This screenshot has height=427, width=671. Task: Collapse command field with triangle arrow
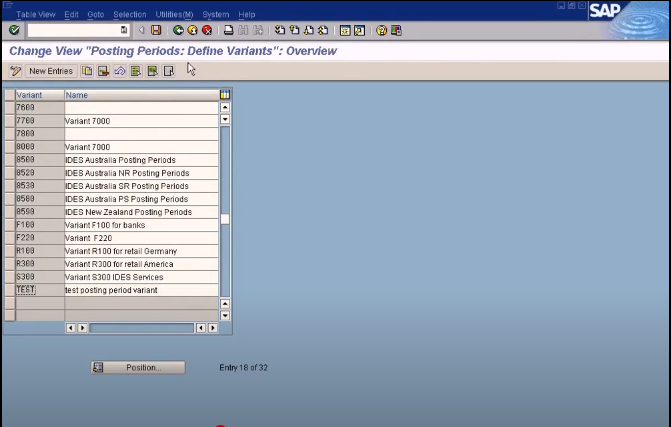[141, 30]
